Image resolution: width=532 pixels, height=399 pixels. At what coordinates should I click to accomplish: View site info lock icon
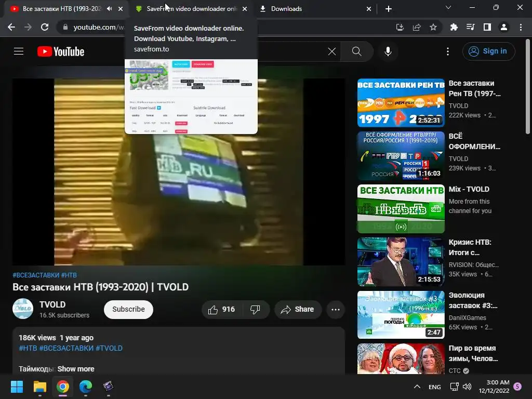click(x=65, y=27)
